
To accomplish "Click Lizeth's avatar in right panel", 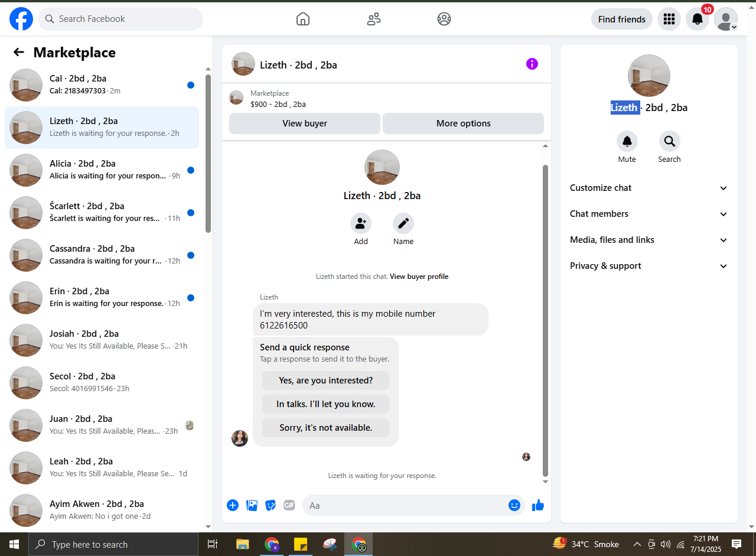I will (649, 76).
